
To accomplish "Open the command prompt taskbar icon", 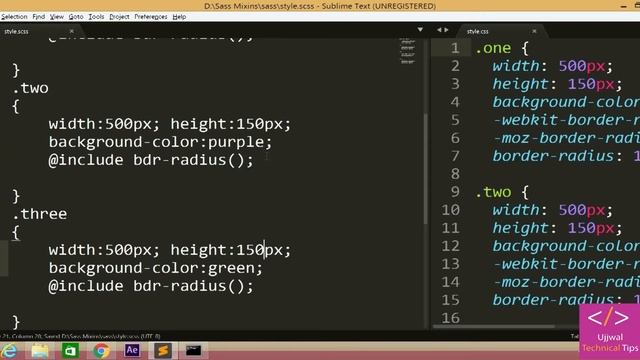I will coord(193,351).
